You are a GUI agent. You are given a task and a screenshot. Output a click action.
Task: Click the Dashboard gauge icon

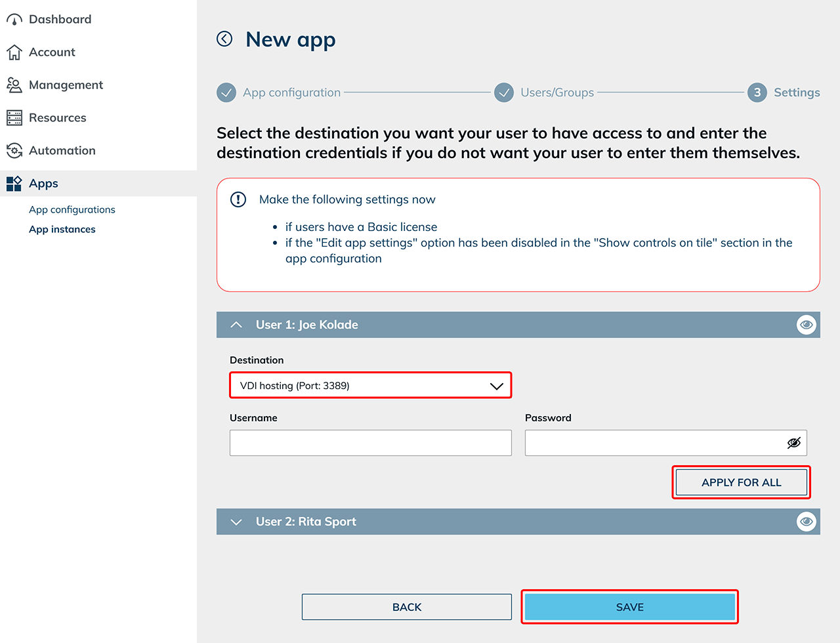[x=14, y=20]
